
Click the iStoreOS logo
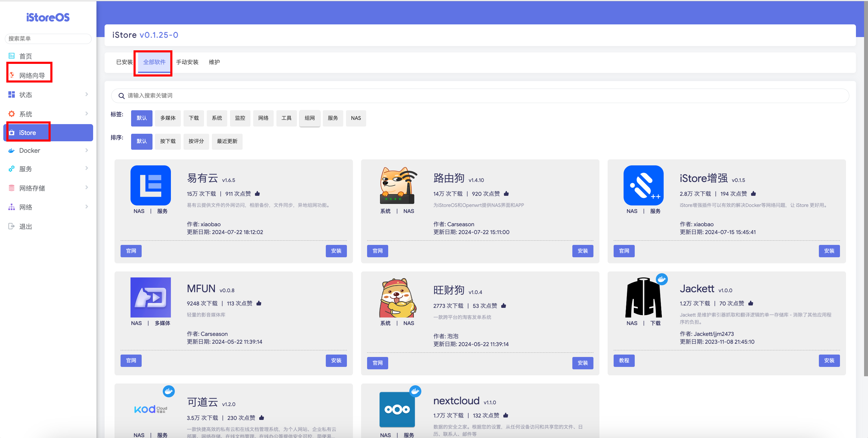pyautogui.click(x=48, y=17)
